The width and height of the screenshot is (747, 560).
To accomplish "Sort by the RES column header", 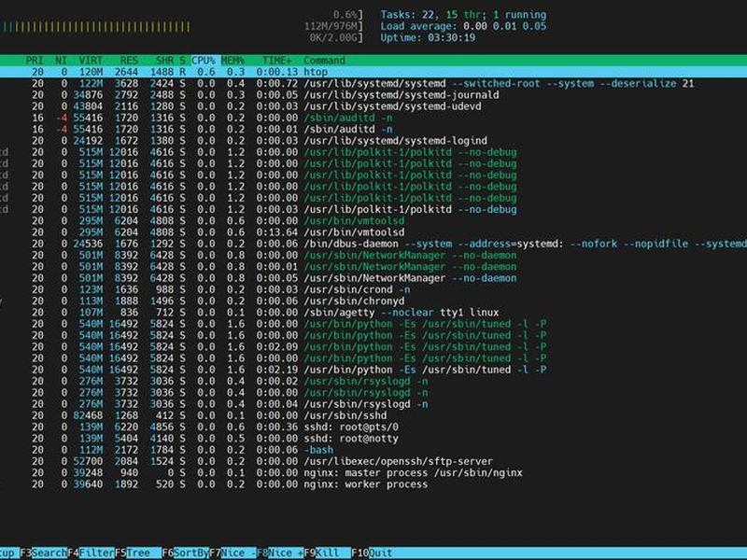I will (129, 61).
